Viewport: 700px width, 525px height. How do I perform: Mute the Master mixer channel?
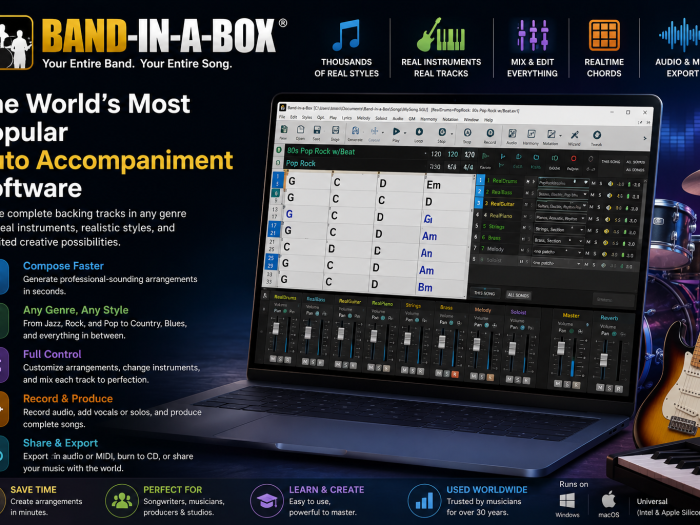tap(558, 383)
